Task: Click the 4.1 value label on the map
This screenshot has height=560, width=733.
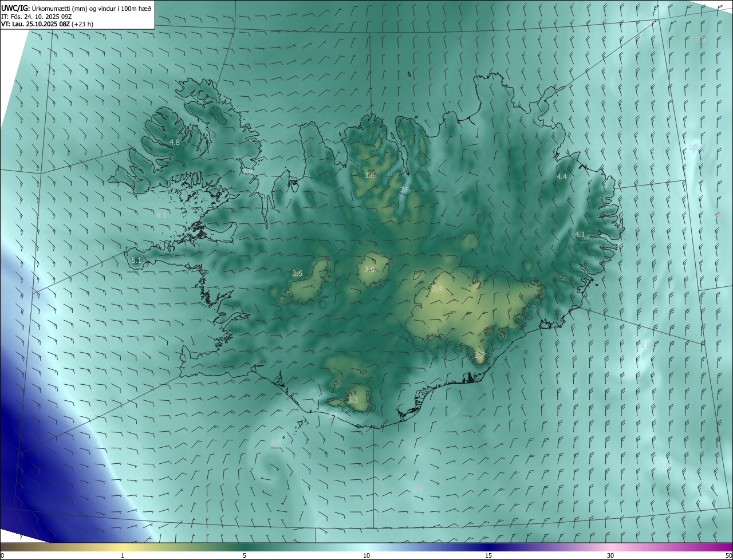Action: coord(580,234)
